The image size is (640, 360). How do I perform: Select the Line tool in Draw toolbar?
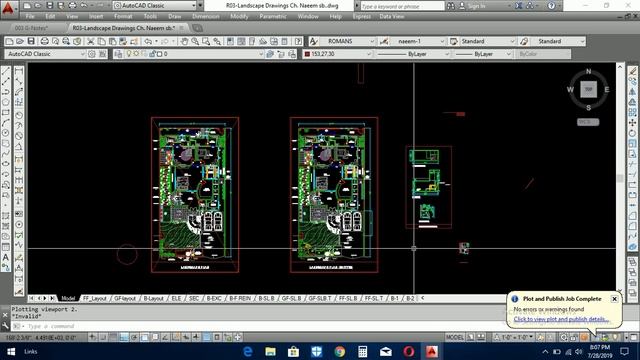6,71
